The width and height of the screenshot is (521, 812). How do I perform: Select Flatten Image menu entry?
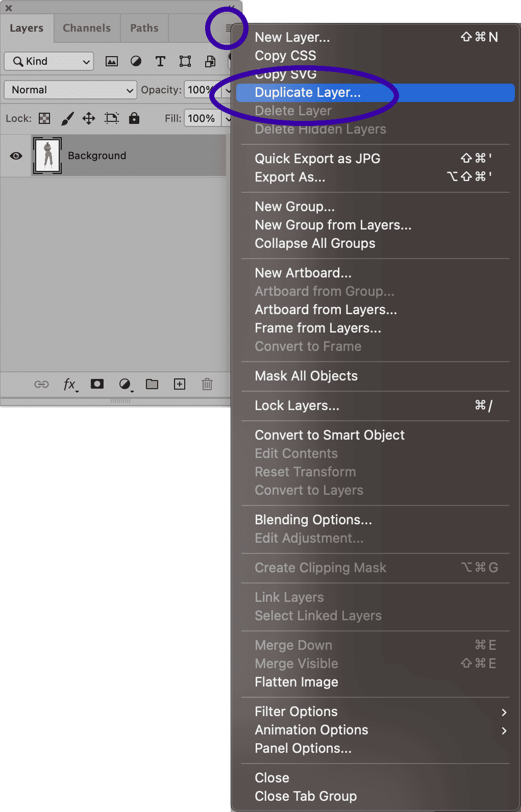[x=296, y=682]
